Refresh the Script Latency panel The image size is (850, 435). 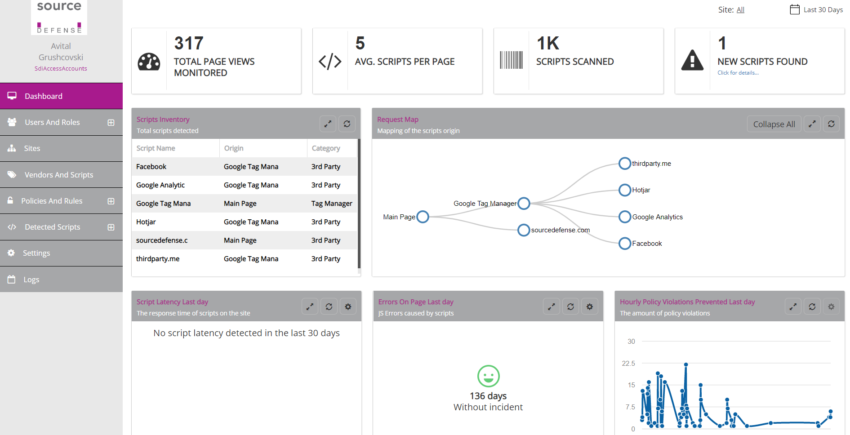pyautogui.click(x=329, y=306)
